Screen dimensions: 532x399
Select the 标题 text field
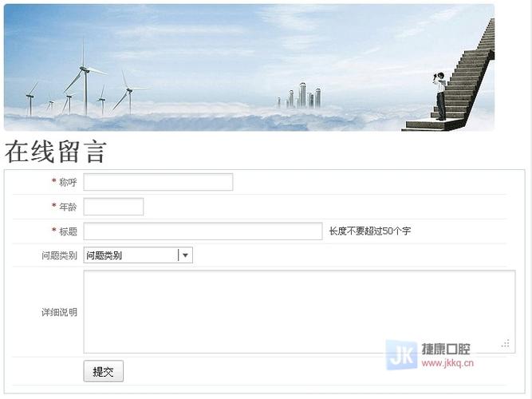coord(203,231)
